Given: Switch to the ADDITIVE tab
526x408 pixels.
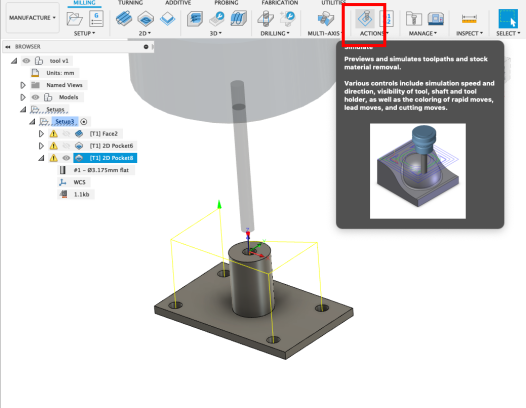Looking at the screenshot, I should point(178,3).
